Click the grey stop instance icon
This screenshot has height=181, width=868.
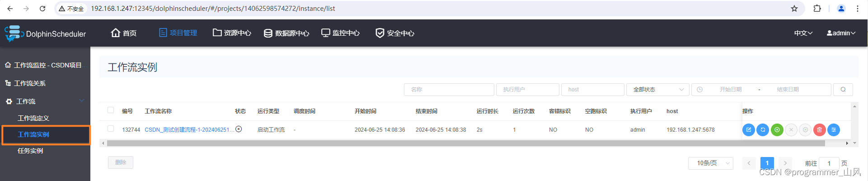click(x=791, y=130)
